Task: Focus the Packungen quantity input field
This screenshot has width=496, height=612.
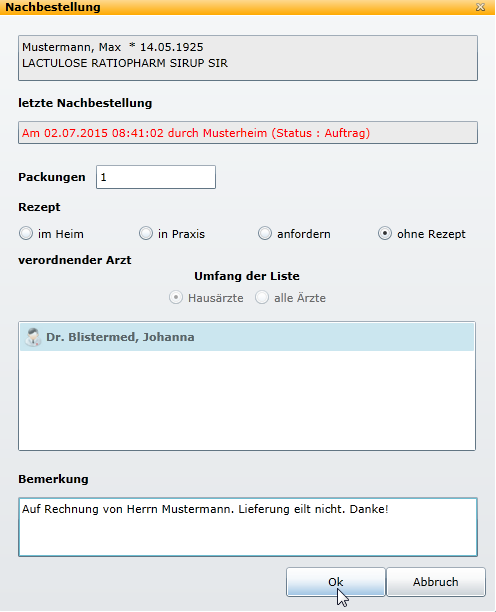Action: (156, 177)
